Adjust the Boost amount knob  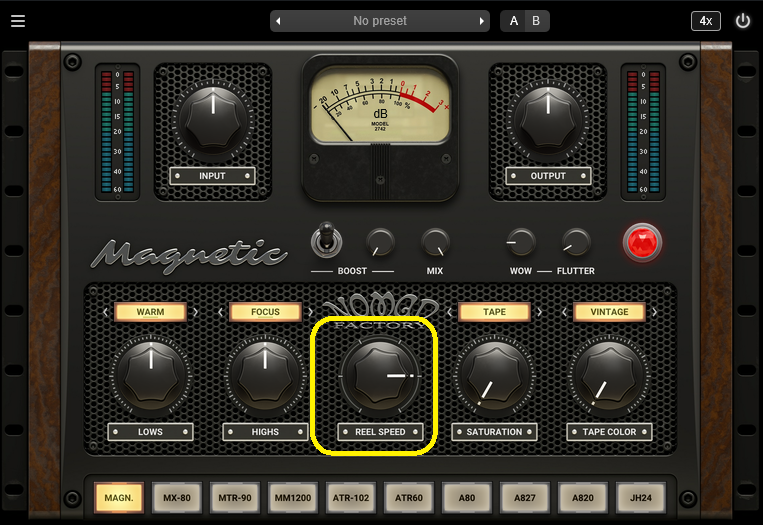380,242
